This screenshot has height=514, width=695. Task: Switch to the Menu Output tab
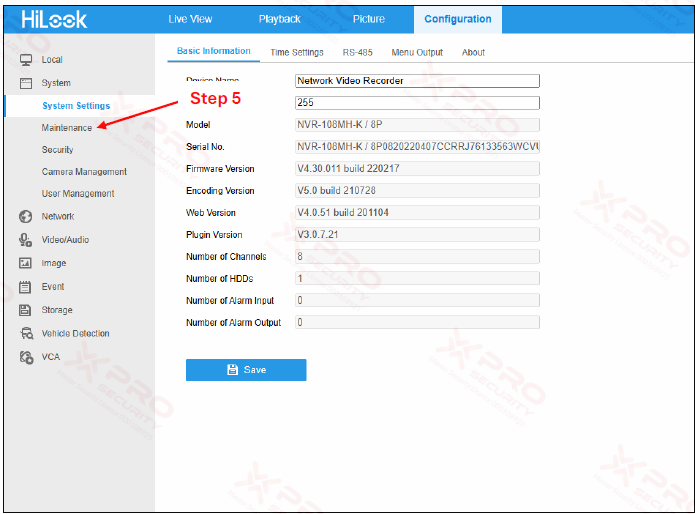417,52
